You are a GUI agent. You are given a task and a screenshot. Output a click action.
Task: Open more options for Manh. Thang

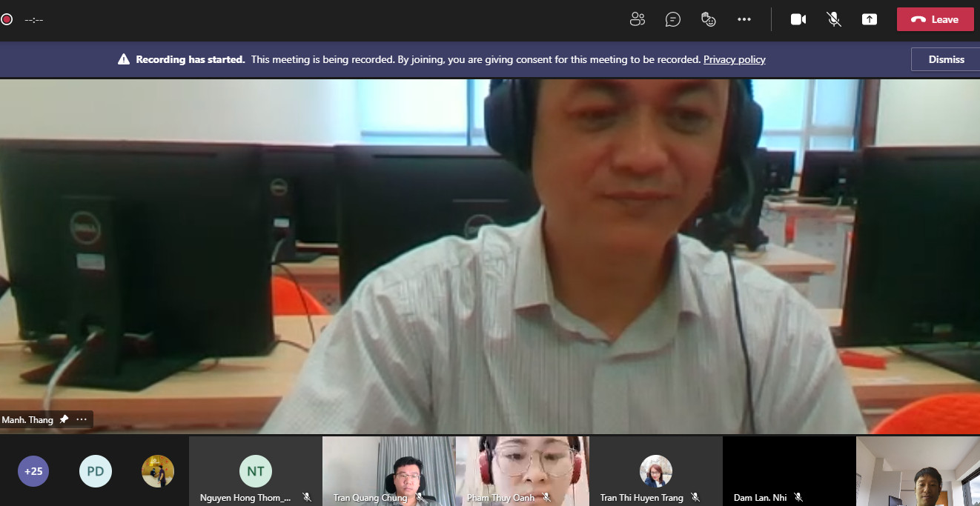click(x=82, y=419)
